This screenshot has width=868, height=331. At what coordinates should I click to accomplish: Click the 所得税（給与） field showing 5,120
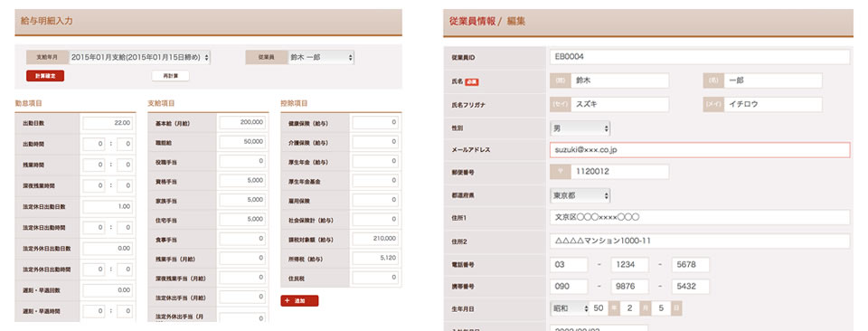375,259
